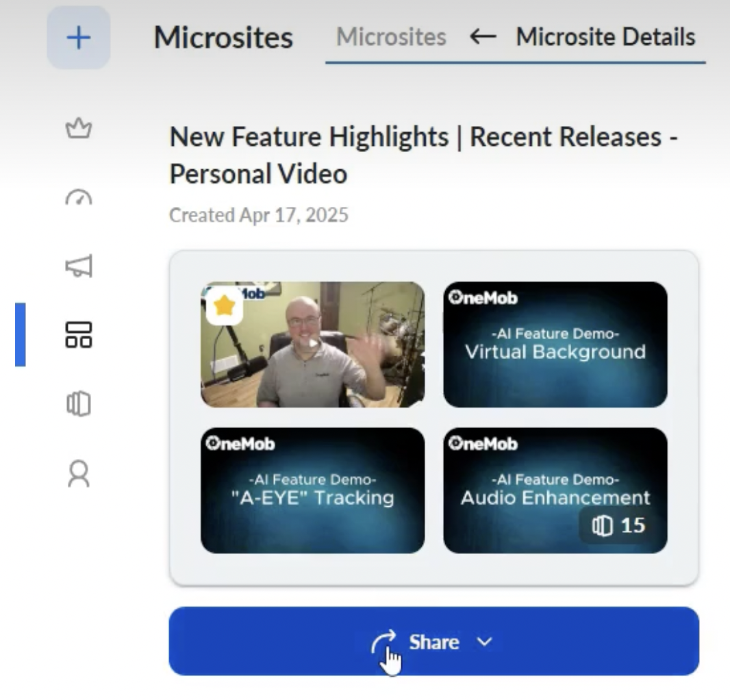The image size is (730, 700).
Task: Open the "A-EYE" Tracking demo thumbnail
Action: point(312,490)
